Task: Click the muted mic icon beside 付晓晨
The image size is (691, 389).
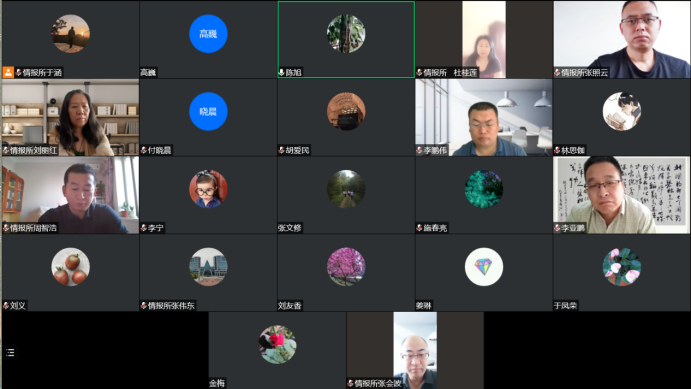Action: pyautogui.click(x=144, y=150)
